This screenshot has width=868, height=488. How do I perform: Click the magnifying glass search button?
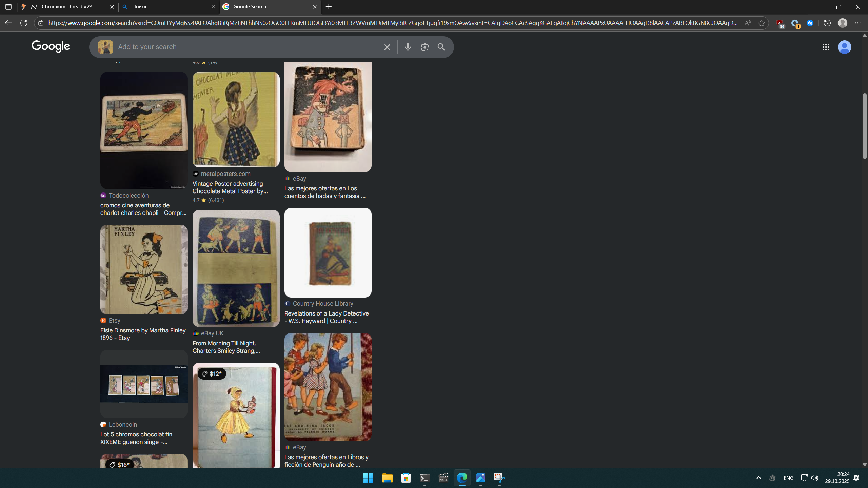point(441,47)
